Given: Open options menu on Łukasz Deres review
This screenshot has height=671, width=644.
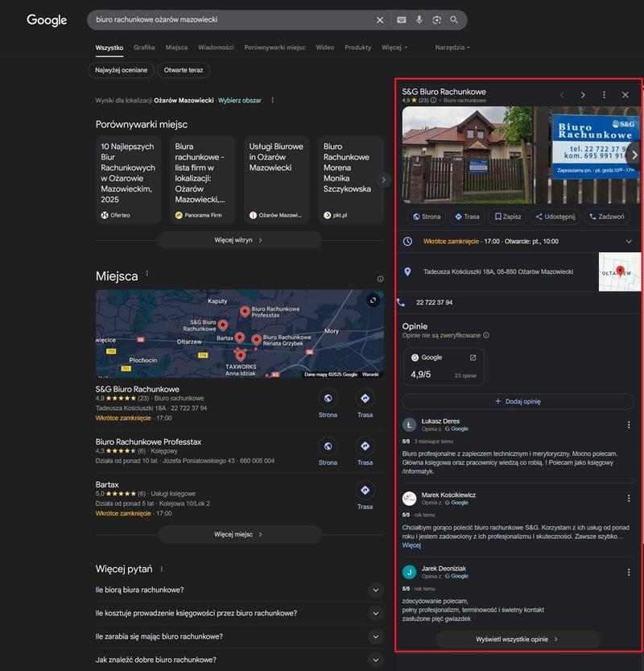Looking at the screenshot, I should pos(629,425).
